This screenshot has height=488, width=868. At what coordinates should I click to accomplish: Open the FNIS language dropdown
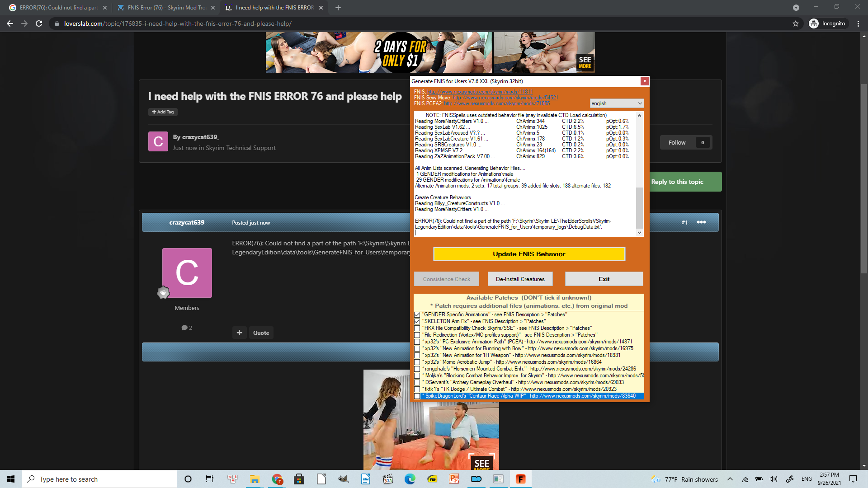617,103
